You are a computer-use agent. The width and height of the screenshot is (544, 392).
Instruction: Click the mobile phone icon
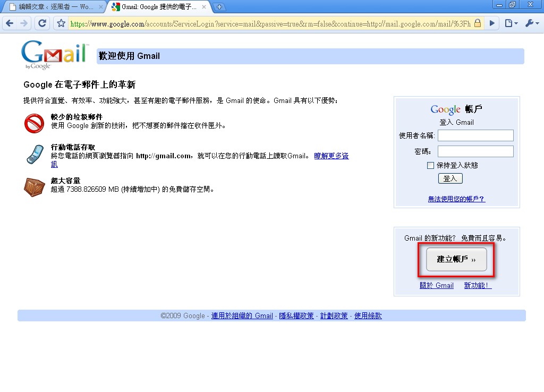pos(35,155)
